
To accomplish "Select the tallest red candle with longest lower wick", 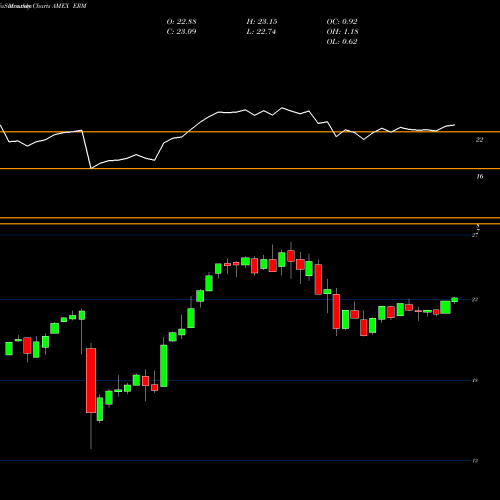I will click(x=91, y=380).
